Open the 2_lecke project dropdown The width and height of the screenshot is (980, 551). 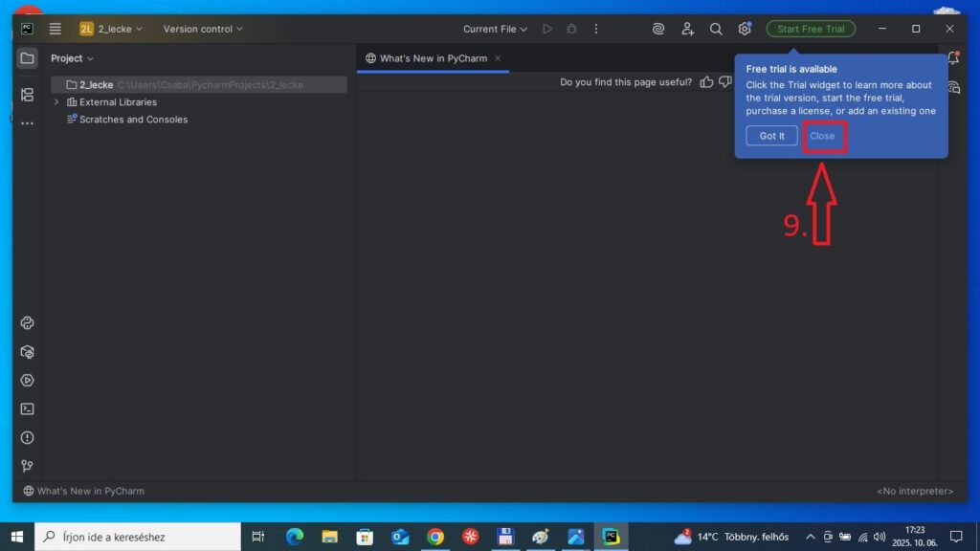(x=111, y=29)
